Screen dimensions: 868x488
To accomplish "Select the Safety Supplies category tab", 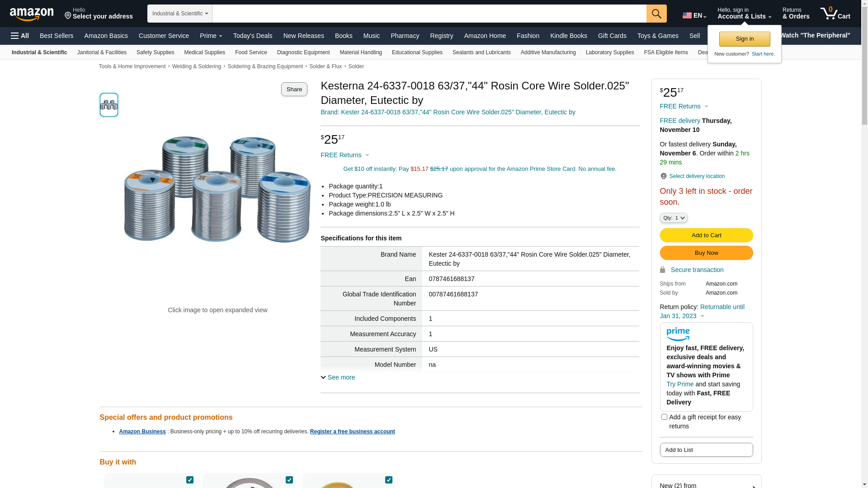I will point(155,52).
